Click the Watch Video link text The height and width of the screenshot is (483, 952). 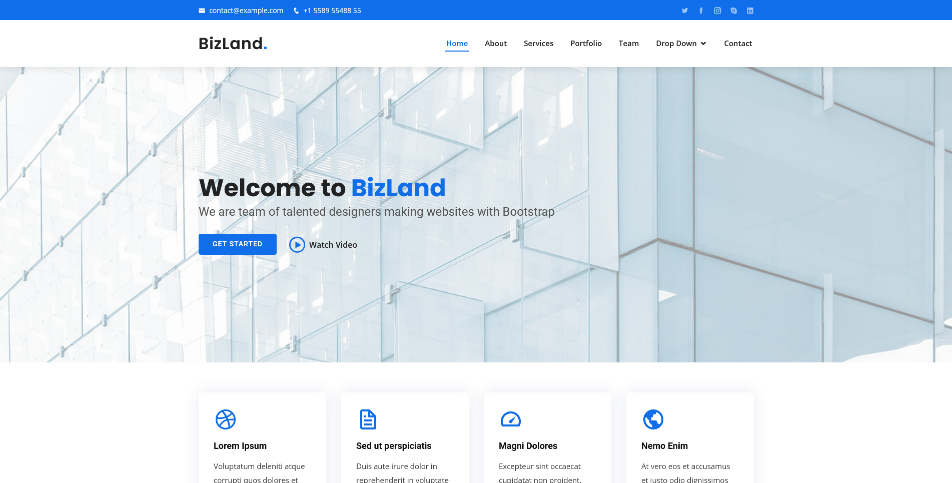pos(333,245)
